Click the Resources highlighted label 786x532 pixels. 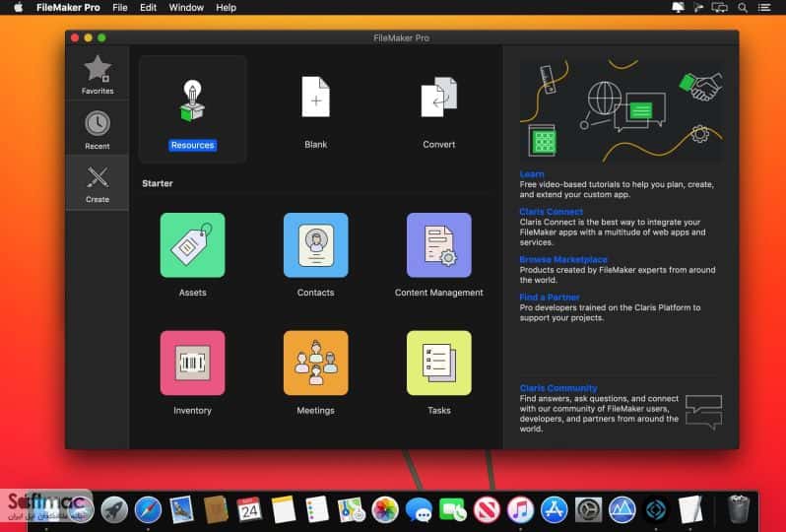pyautogui.click(x=192, y=145)
